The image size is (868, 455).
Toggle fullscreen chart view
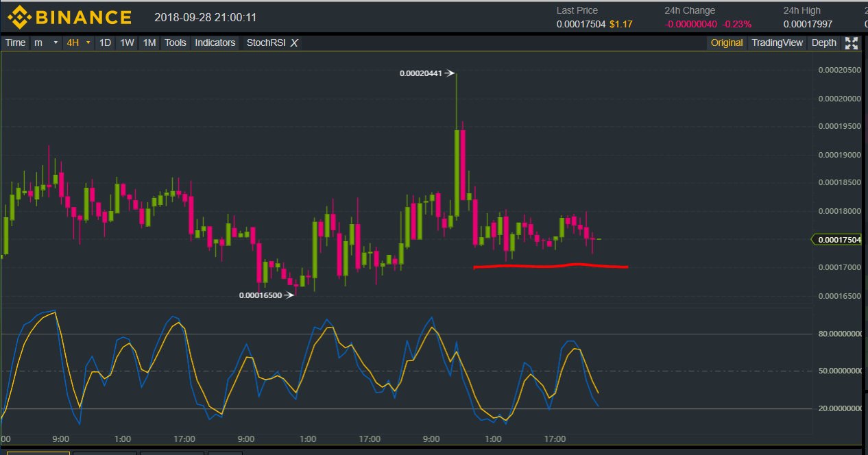coord(851,43)
